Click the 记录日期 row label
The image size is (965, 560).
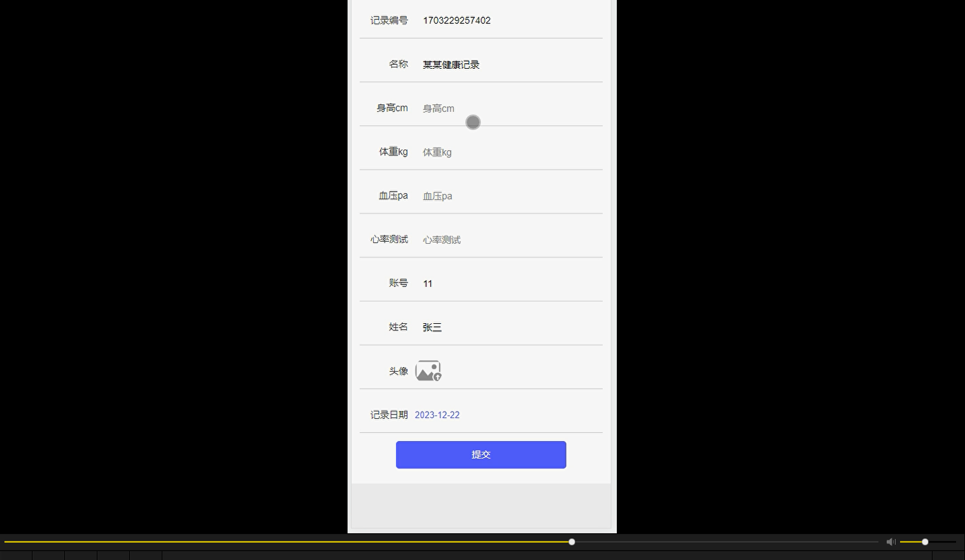(388, 414)
